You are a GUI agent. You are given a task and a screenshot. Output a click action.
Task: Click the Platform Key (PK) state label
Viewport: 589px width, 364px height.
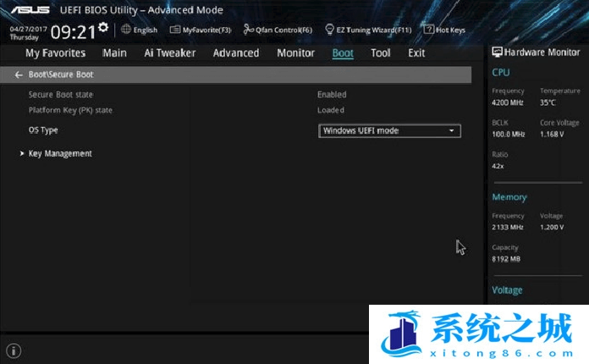click(x=70, y=110)
